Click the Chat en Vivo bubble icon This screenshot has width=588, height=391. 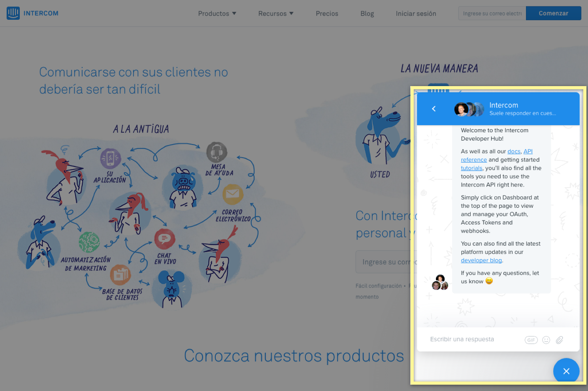tap(164, 239)
